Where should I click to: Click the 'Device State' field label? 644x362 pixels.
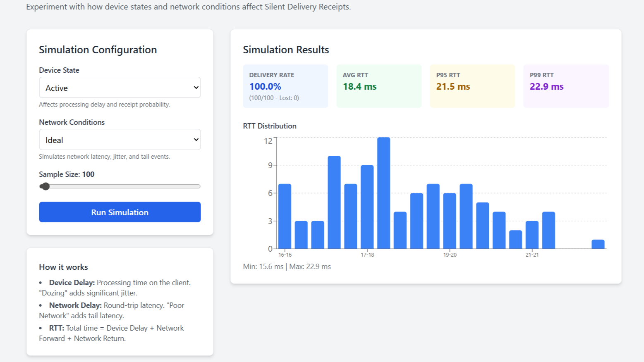(x=59, y=70)
